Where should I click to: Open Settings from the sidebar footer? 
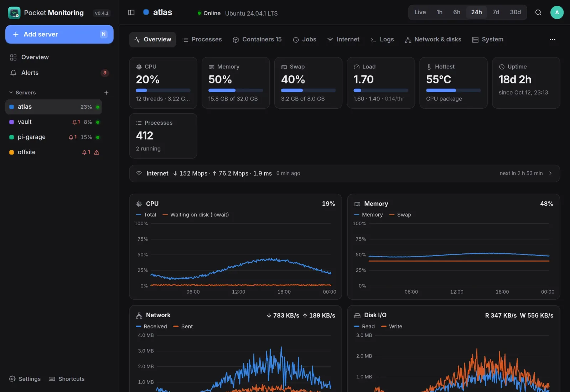pyautogui.click(x=25, y=379)
